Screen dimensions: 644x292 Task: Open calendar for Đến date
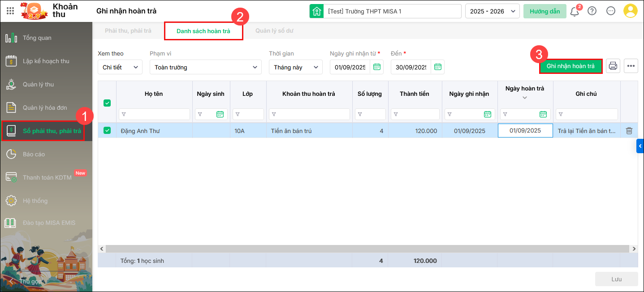pyautogui.click(x=438, y=67)
